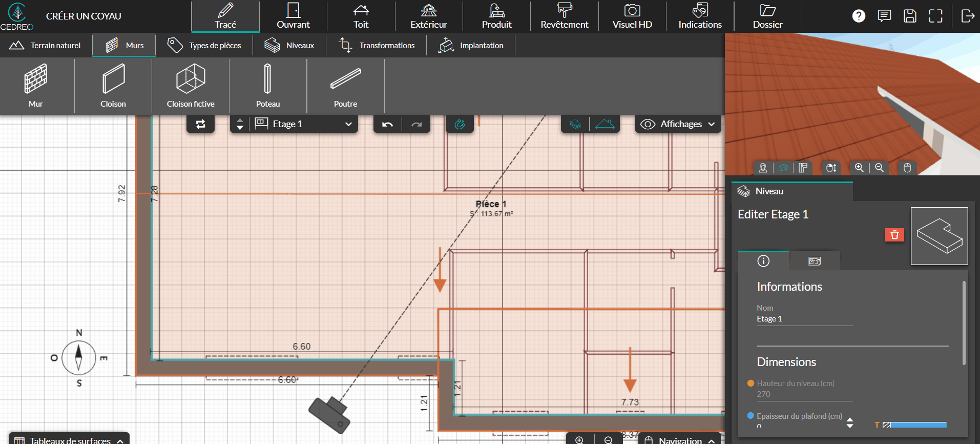
Task: Expand the Affichages display menu
Action: click(678, 124)
